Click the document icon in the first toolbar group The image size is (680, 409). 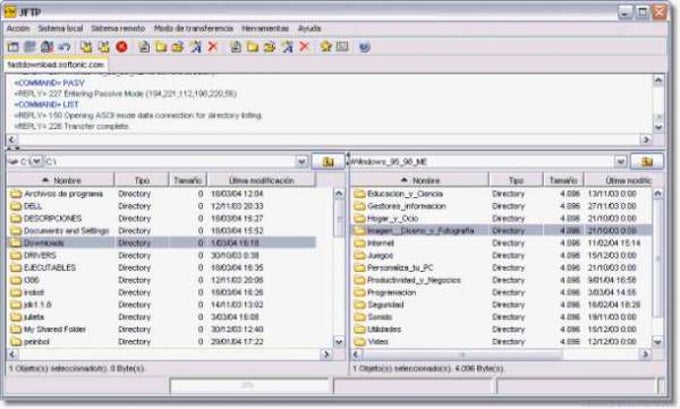(x=144, y=46)
